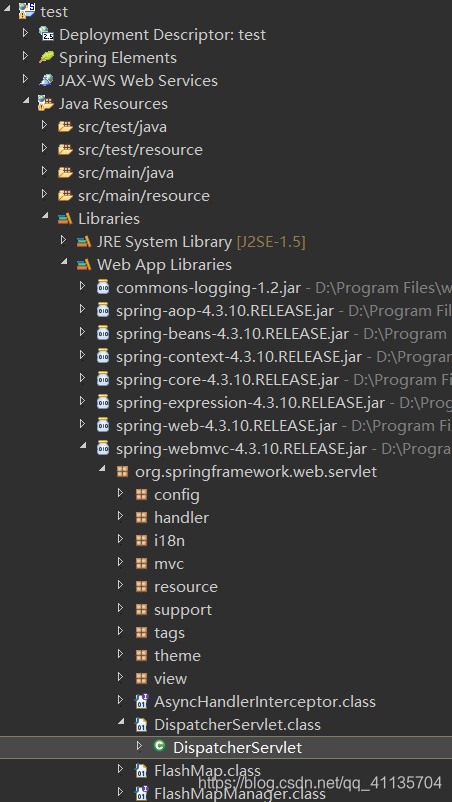This screenshot has height=802, width=452.
Task: Click the spring-web jar icon
Action: 103,425
